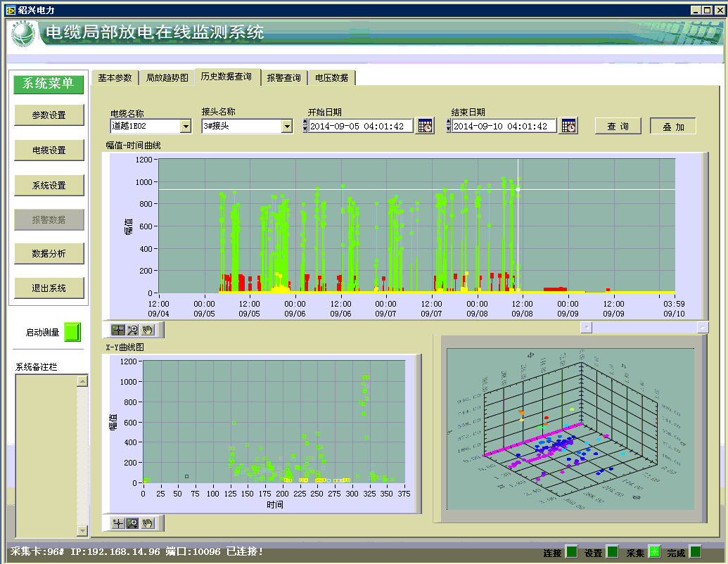Open the 接头名称 dropdown list

pyautogui.click(x=287, y=127)
